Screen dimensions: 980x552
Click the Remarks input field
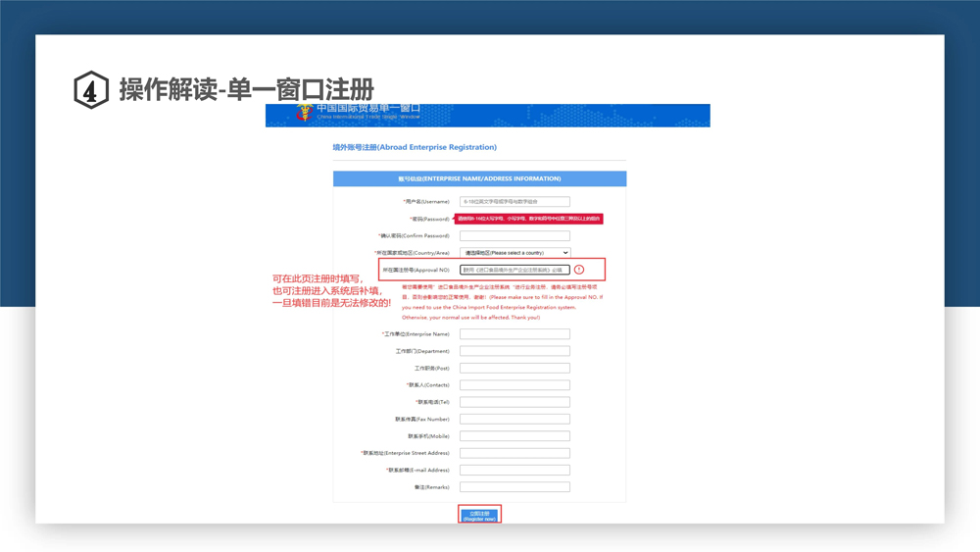pos(514,487)
